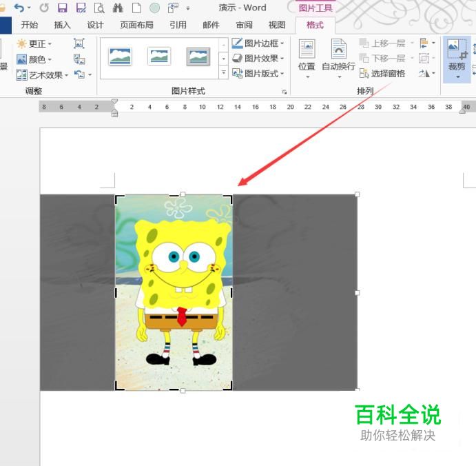Click the Change Picture icon

79,59
